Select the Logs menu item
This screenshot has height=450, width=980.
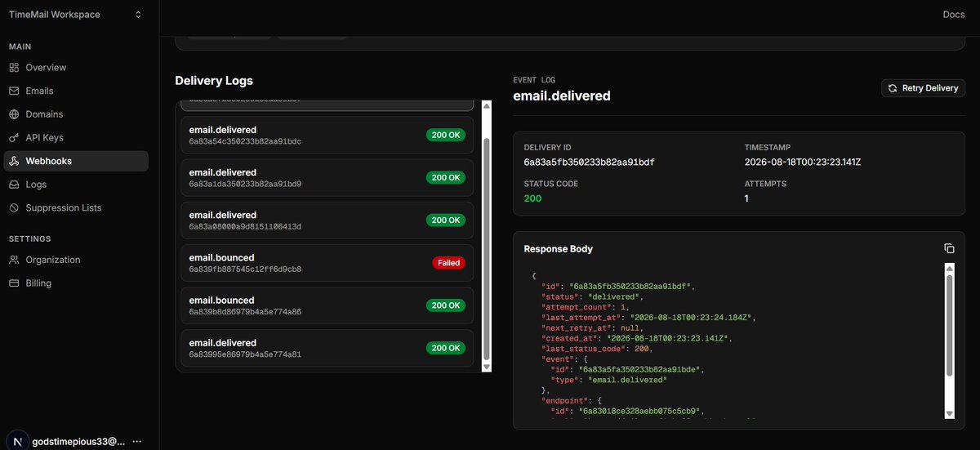click(x=76, y=185)
